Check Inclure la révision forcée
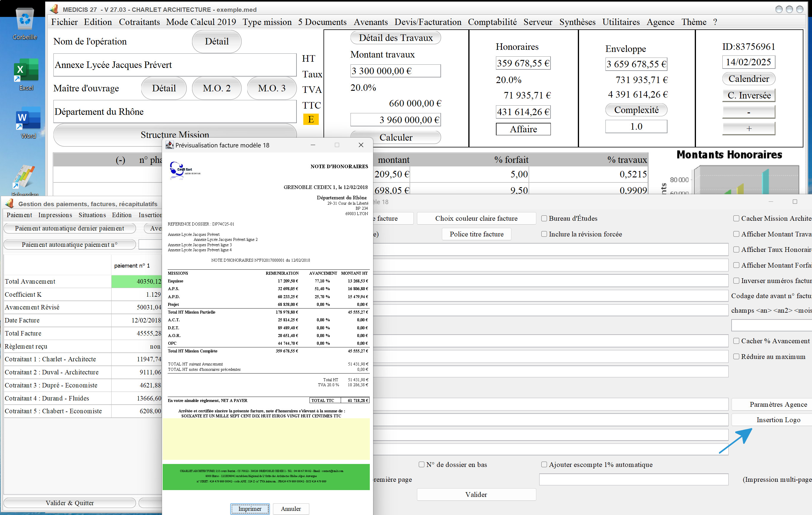The height and width of the screenshot is (515, 812). coord(544,234)
